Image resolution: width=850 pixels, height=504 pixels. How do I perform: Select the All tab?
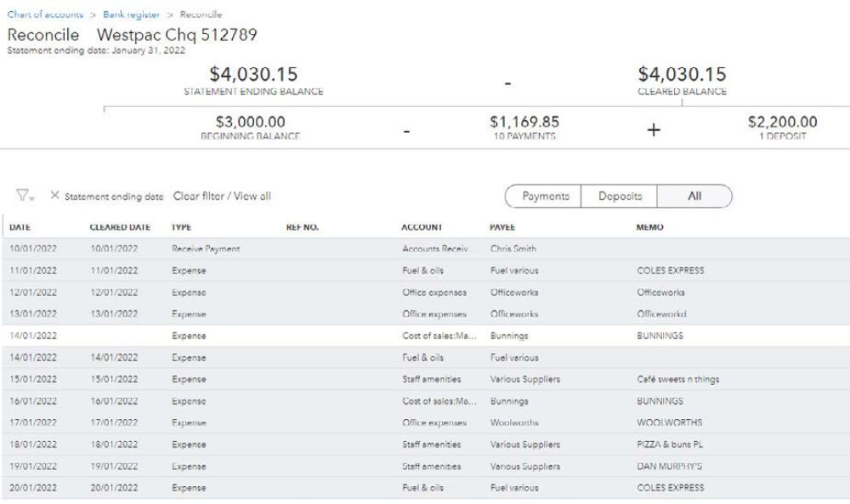(x=694, y=196)
